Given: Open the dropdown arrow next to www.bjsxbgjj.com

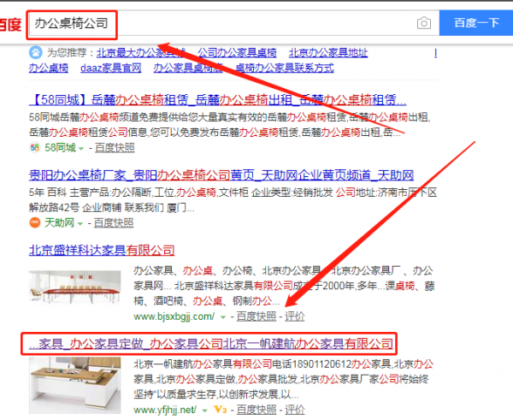Looking at the screenshot, I should pyautogui.click(x=223, y=316).
